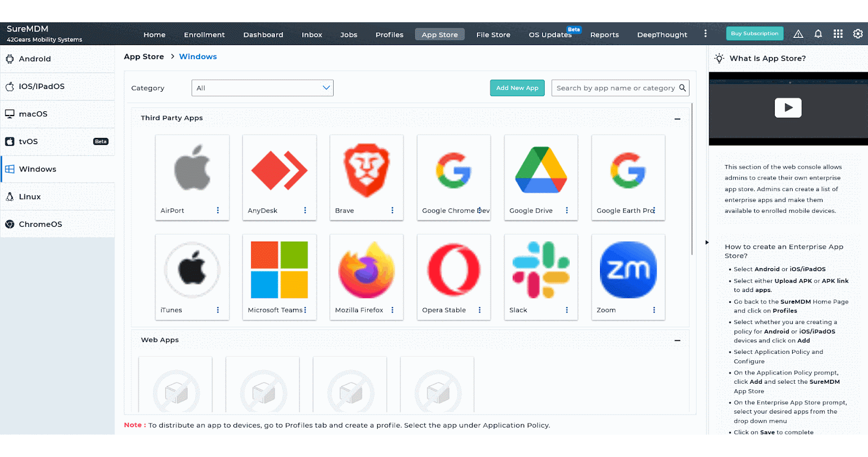Viewport: 868px width, 457px height.
Task: Collapse the Web Apps section
Action: click(678, 340)
